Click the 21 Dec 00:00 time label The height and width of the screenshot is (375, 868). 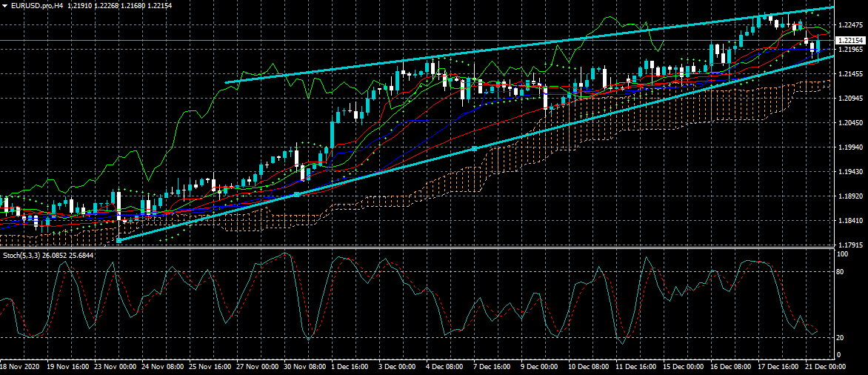click(x=825, y=367)
